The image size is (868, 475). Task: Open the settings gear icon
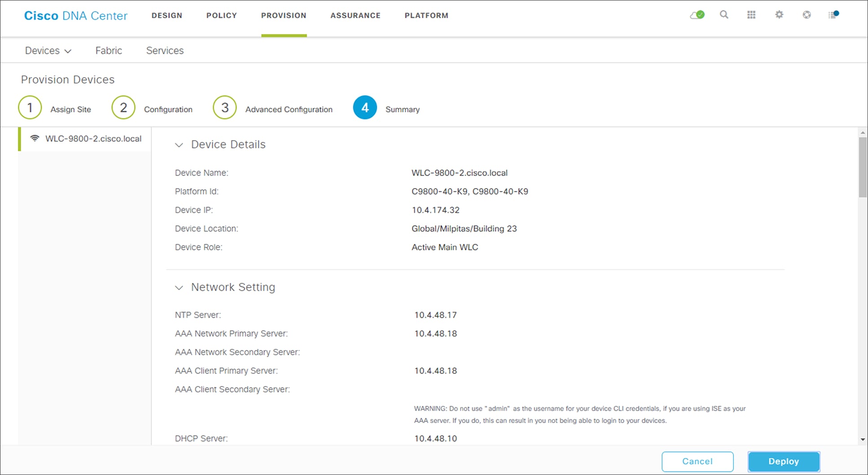(x=779, y=15)
